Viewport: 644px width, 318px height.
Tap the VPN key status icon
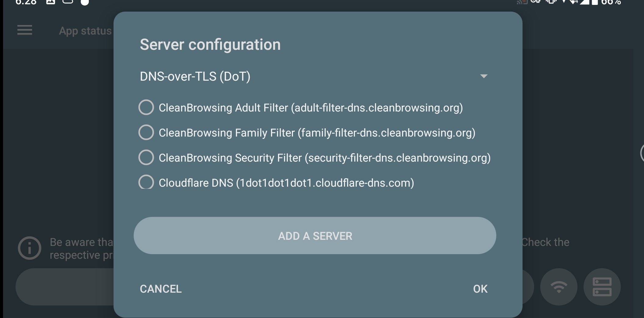[536, 2]
